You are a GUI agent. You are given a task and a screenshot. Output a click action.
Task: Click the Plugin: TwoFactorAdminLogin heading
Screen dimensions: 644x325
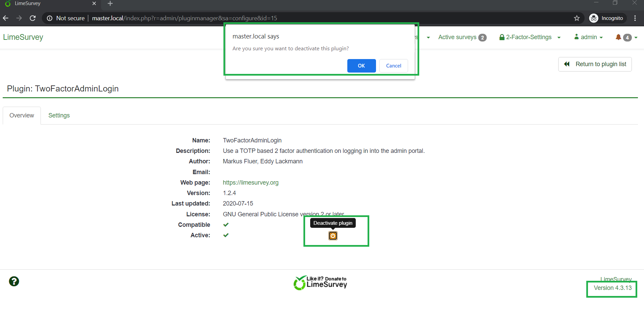click(63, 89)
